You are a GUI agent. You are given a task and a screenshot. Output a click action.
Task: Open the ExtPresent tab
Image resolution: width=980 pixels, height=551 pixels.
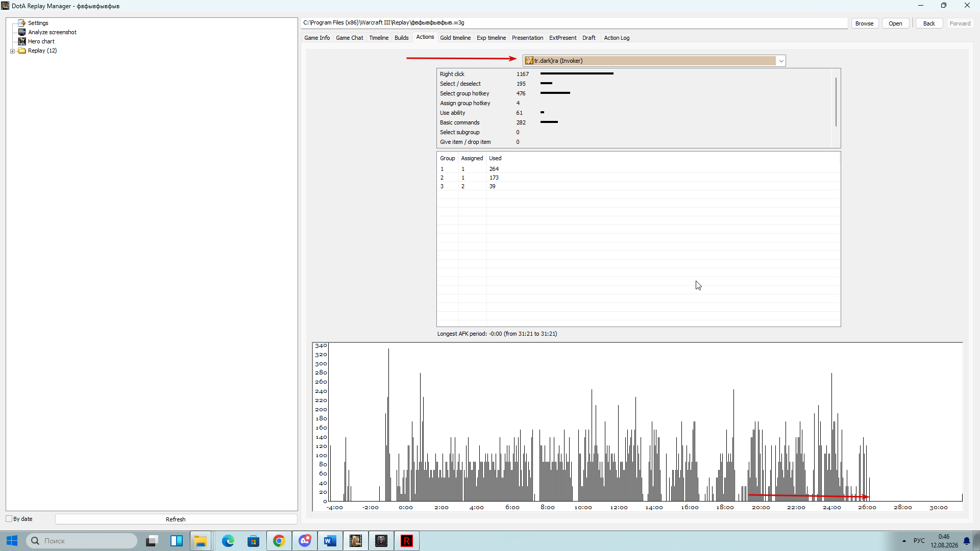tap(562, 38)
